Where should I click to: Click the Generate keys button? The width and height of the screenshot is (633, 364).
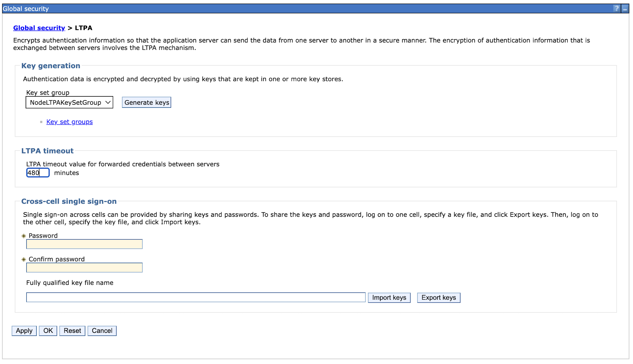click(x=146, y=103)
